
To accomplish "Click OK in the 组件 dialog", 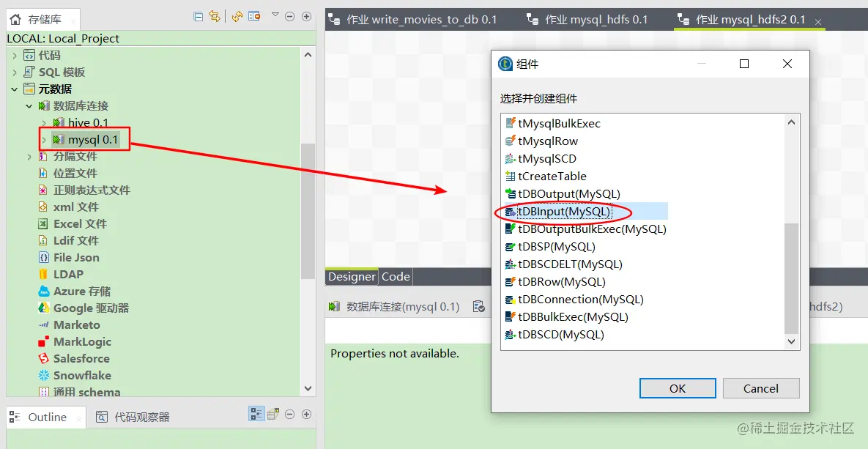I will point(678,389).
